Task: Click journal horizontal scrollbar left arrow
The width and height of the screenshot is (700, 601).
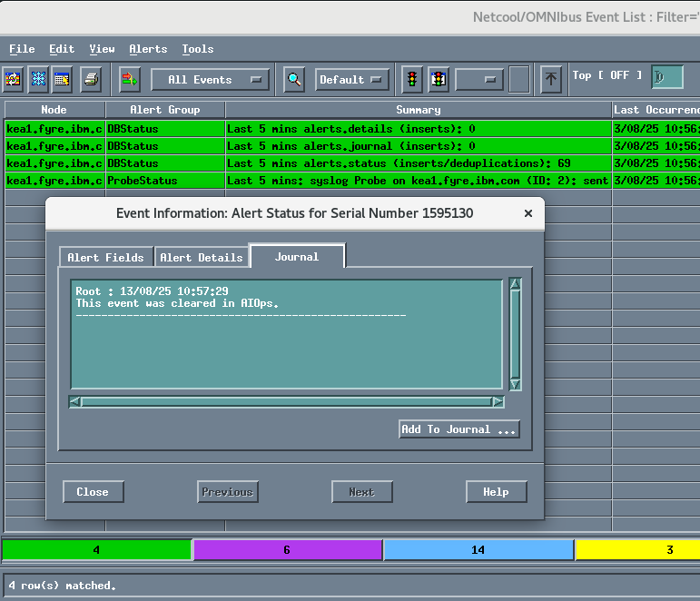Action: pyautogui.click(x=75, y=402)
